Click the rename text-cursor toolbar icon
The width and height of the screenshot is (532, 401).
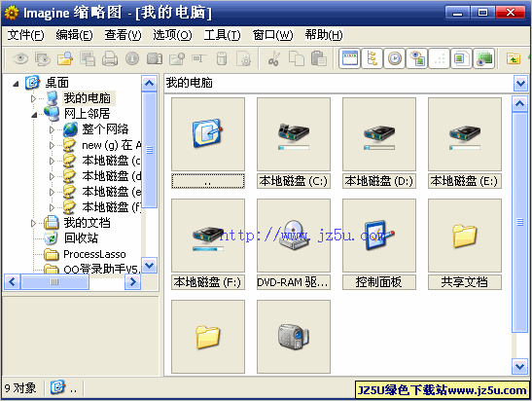click(199, 58)
